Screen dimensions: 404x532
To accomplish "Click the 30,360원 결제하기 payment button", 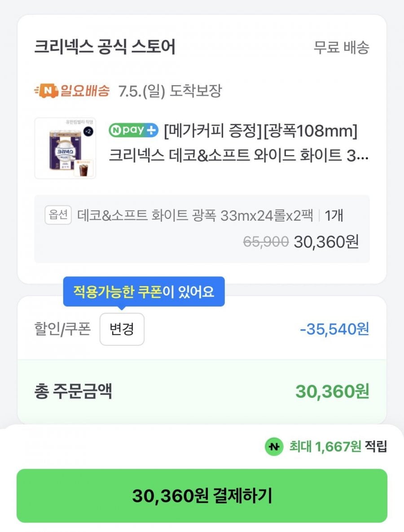I will 202,496.
